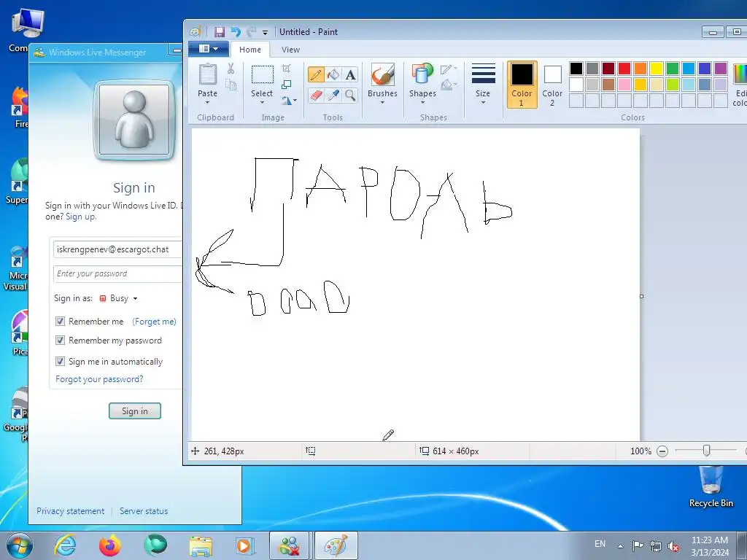The height and width of the screenshot is (560, 747).
Task: Expand the Size dropdown arrow
Action: tap(483, 102)
